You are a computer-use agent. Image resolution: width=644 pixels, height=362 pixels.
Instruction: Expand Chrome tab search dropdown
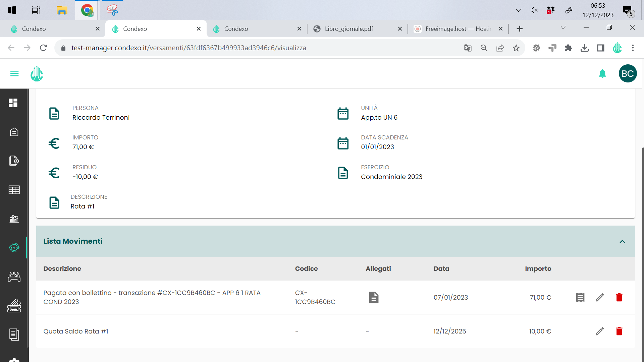coord(563,27)
